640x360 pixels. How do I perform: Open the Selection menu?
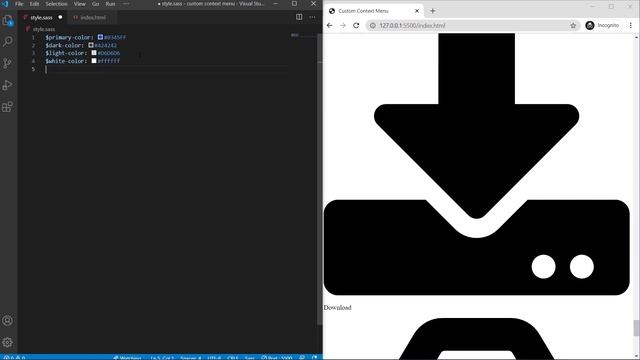coord(56,4)
